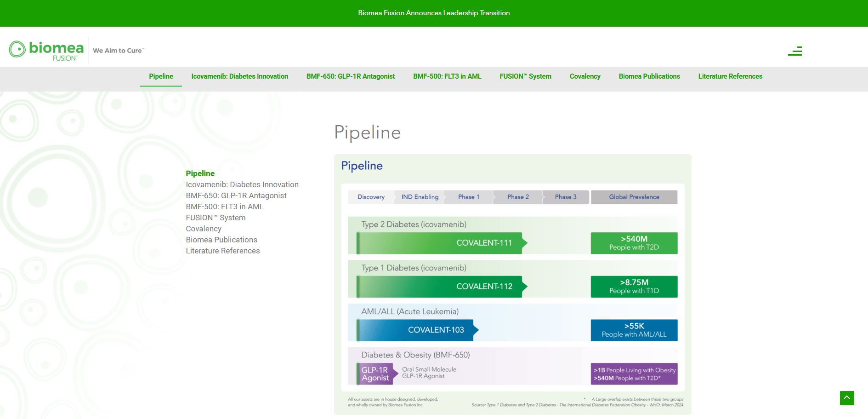
Task: Click Pipeline in the sidebar list
Action: click(200, 173)
